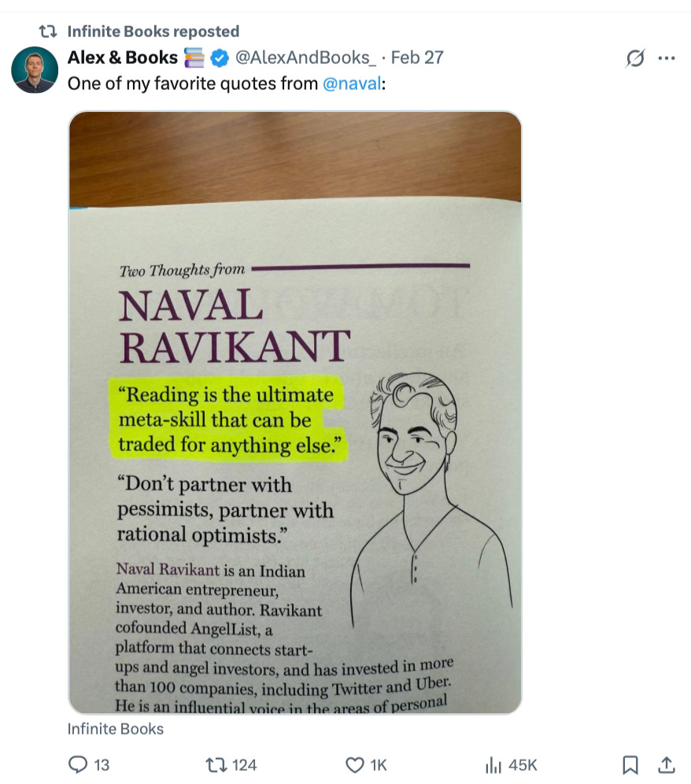
Task: Open the Grok slashed-circle icon
Action: pos(635,58)
